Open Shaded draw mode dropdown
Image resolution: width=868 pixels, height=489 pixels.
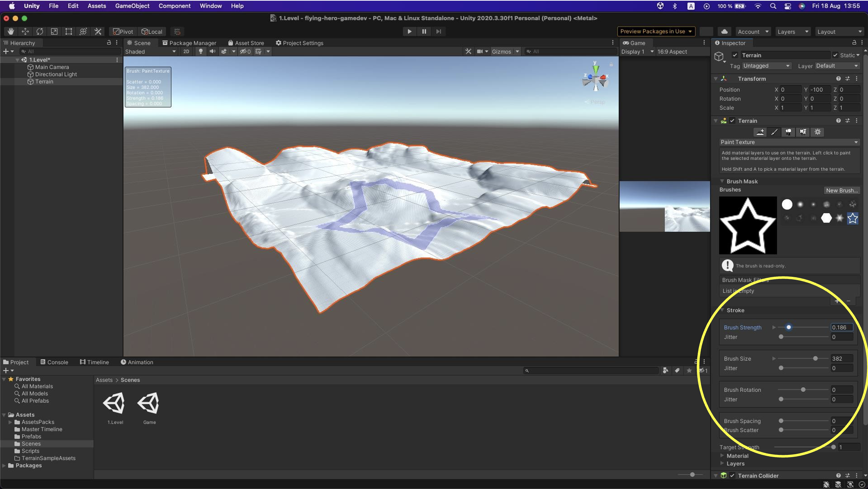[151, 52]
